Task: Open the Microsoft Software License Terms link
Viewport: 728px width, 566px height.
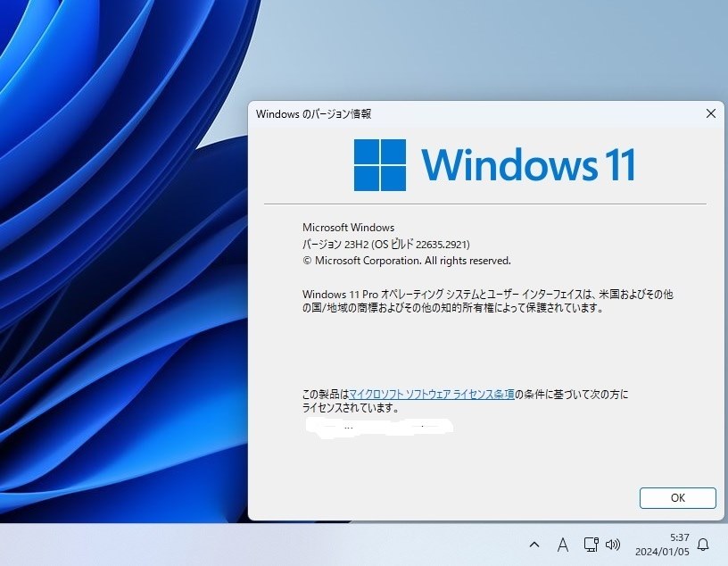Action: click(433, 391)
